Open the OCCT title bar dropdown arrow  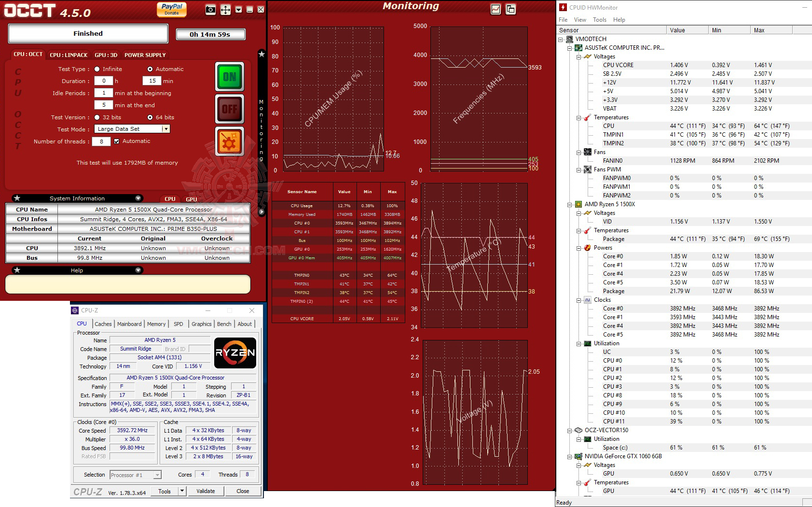(238, 10)
